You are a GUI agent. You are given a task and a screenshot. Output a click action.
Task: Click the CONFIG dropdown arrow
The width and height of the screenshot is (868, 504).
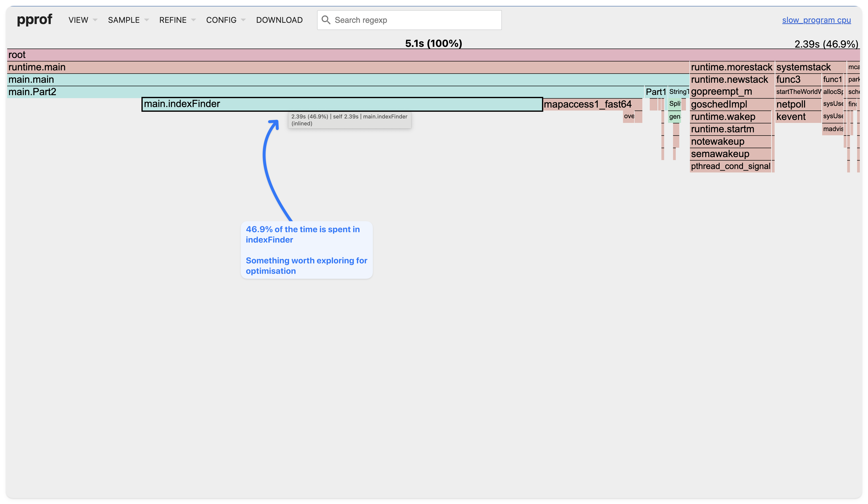[243, 20]
